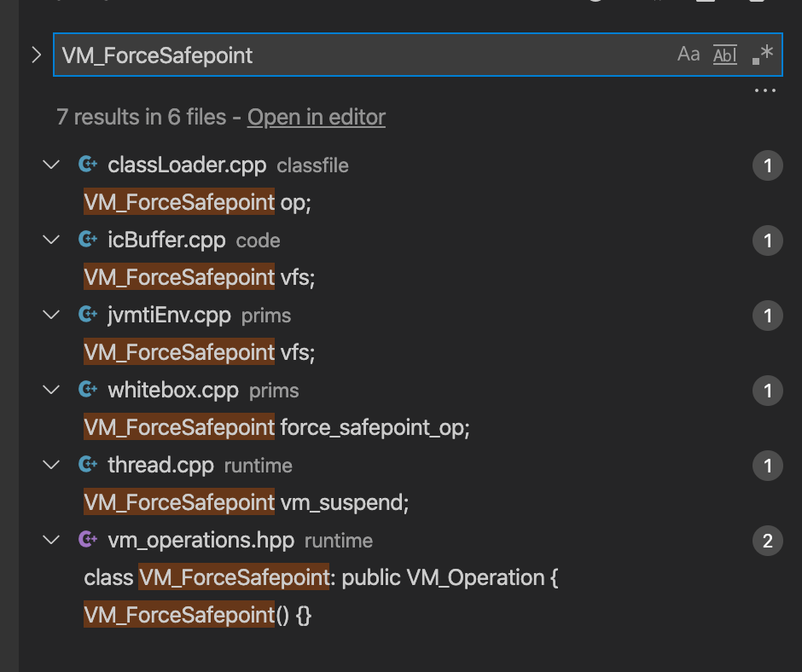Click the C++ icon beside classLoader.cpp
The width and height of the screenshot is (802, 672).
(87, 165)
